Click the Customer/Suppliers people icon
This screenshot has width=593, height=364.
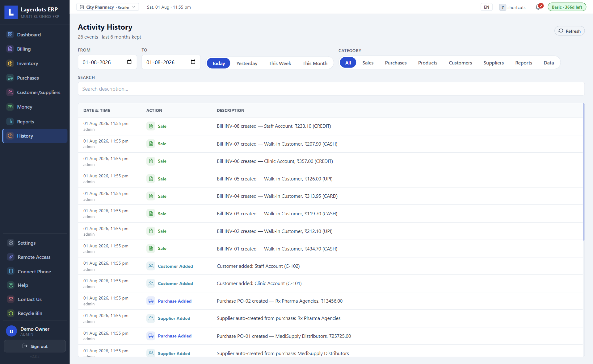[x=10, y=92]
